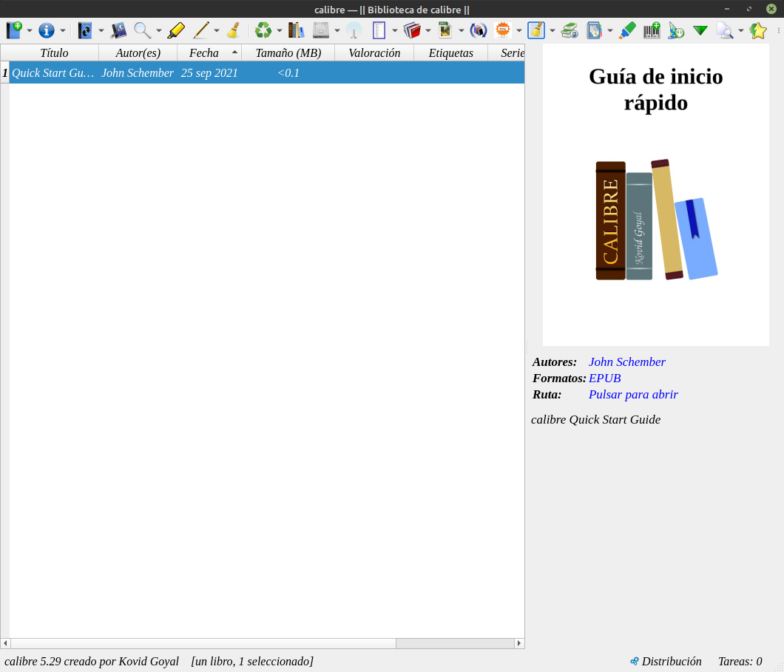Click the yellow highlighter icon
Screen dimensions: 784x672
point(176,30)
